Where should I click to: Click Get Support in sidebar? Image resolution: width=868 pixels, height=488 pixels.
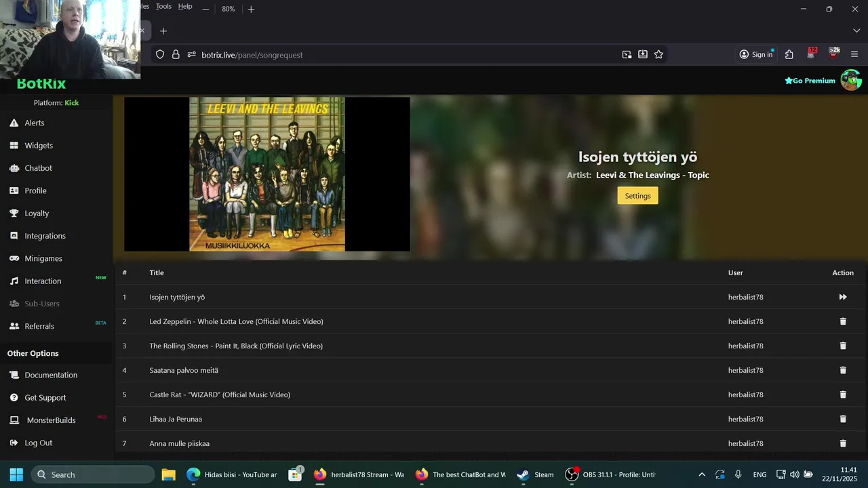[45, 397]
